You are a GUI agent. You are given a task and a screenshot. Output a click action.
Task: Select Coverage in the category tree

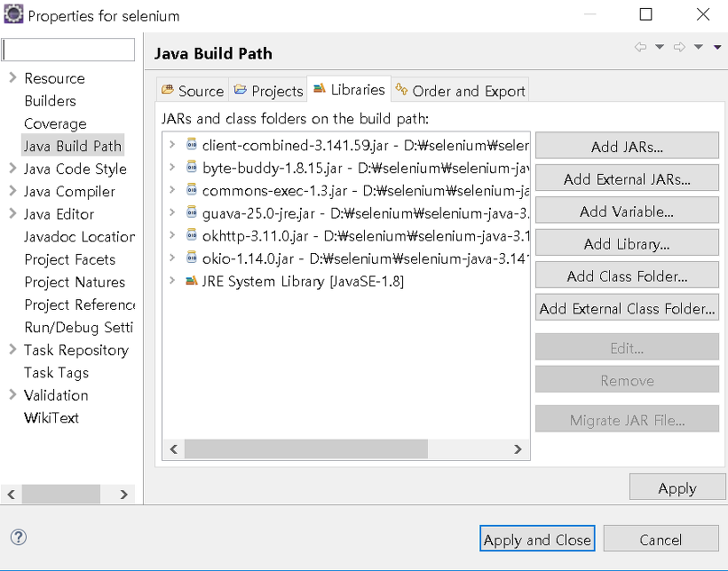pyautogui.click(x=55, y=123)
